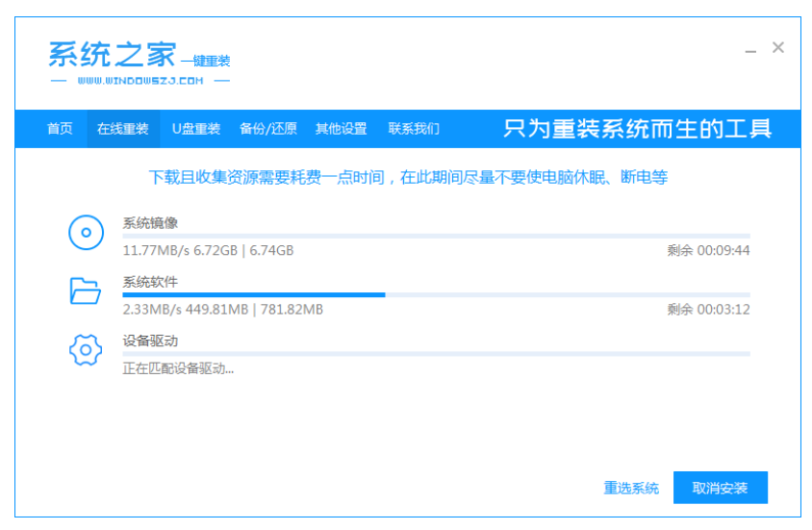
Task: Go to the 备份/还原 tab
Action: tap(267, 129)
